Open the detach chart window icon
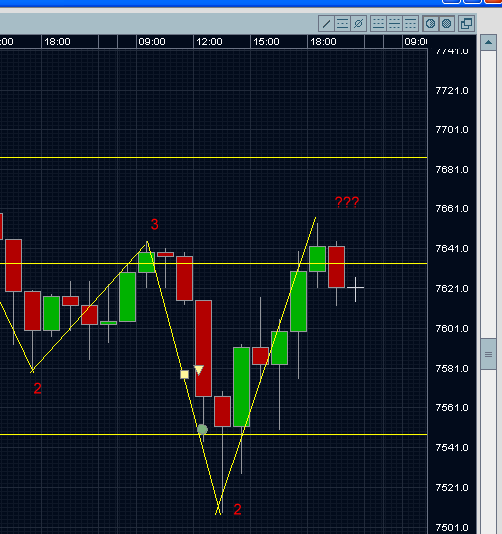Screen dimensions: 502x534 tap(466, 24)
